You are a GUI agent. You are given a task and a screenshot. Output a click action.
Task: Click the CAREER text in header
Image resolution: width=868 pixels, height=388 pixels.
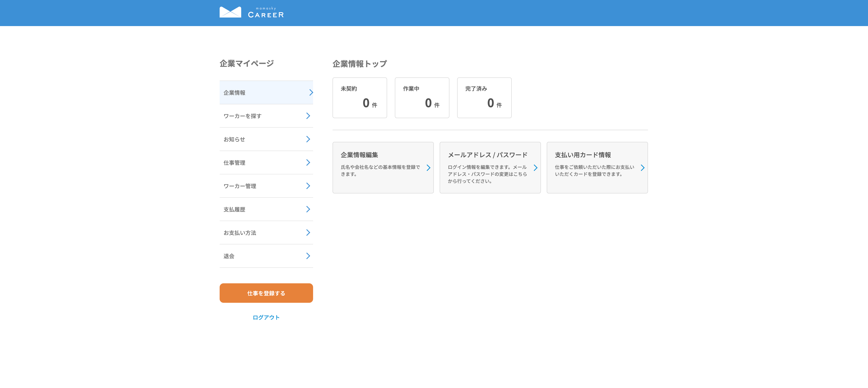tap(266, 15)
